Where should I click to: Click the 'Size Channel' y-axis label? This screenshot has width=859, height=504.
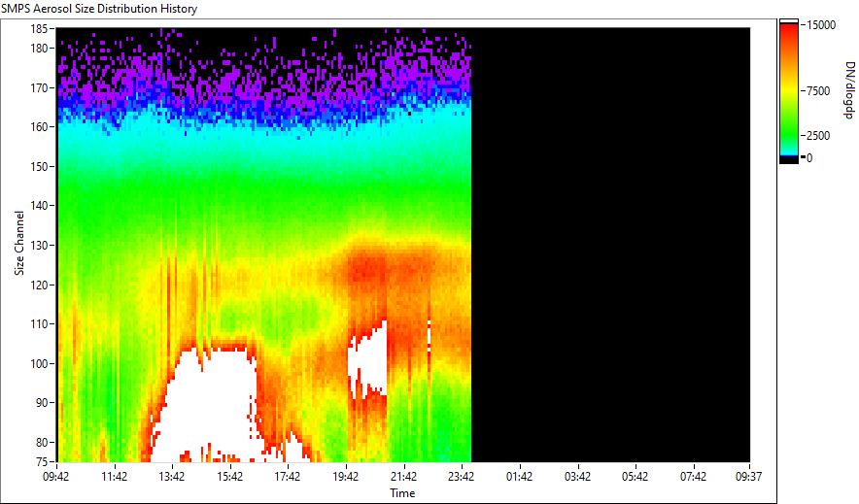coord(19,243)
